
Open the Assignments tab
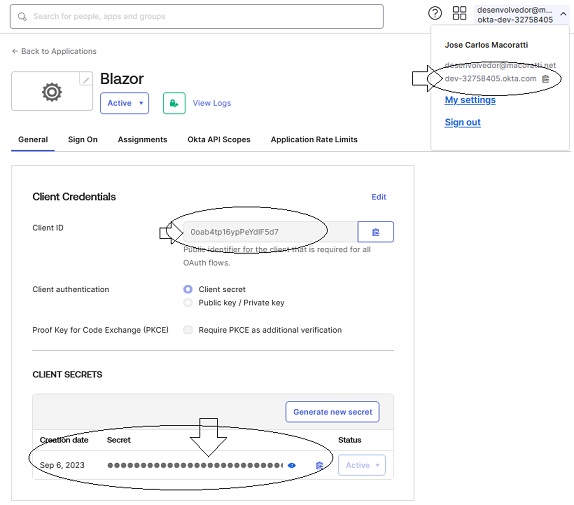coord(142,139)
